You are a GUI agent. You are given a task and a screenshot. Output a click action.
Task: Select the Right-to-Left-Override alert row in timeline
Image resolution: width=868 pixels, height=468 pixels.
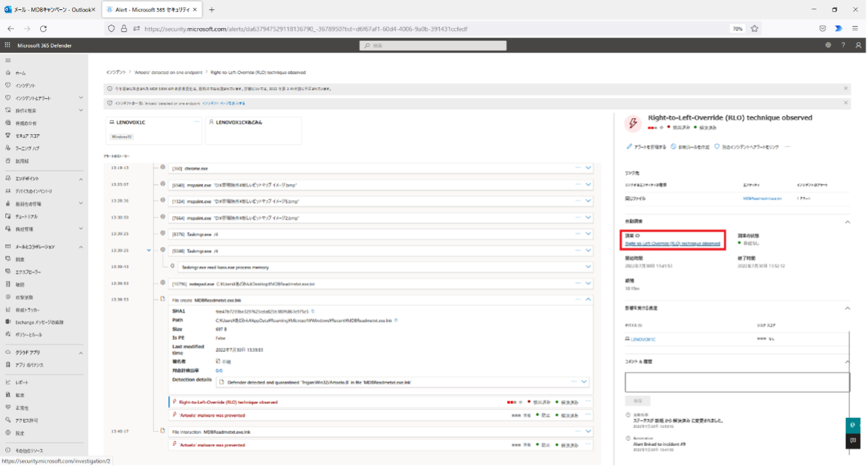[x=381, y=402]
